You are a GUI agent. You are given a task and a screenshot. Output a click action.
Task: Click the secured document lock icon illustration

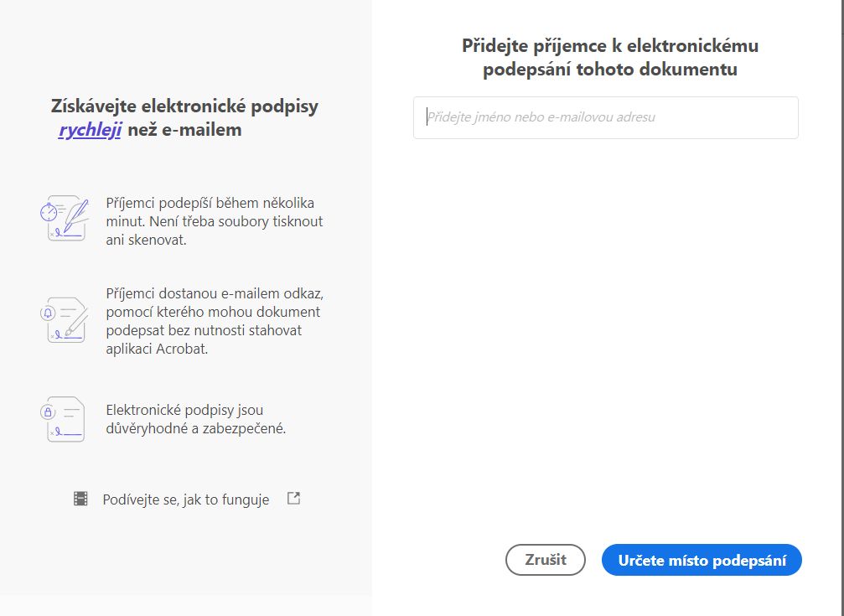65,419
